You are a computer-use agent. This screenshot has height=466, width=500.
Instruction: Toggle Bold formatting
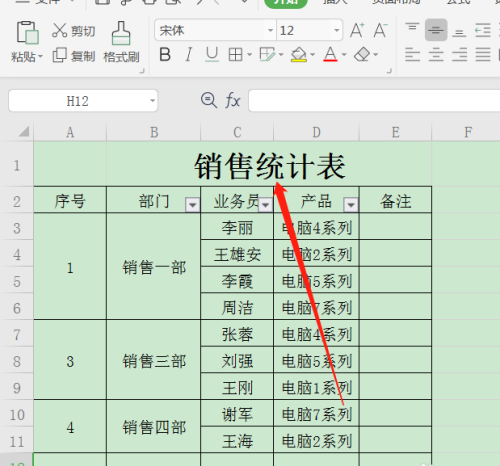coord(165,54)
